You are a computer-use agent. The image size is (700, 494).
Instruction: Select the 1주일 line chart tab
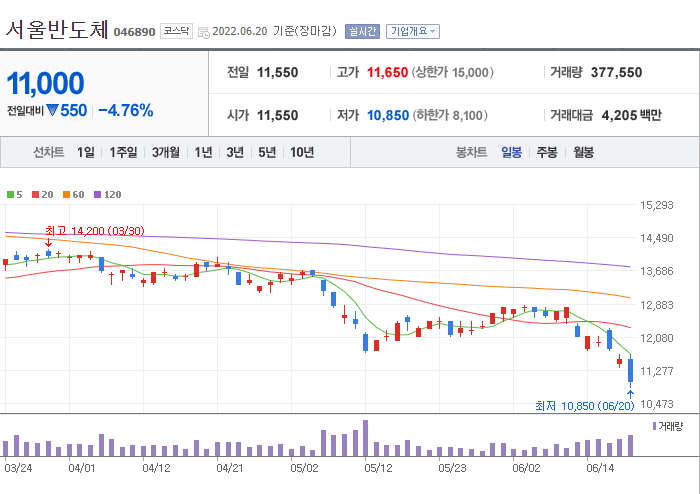tap(123, 152)
